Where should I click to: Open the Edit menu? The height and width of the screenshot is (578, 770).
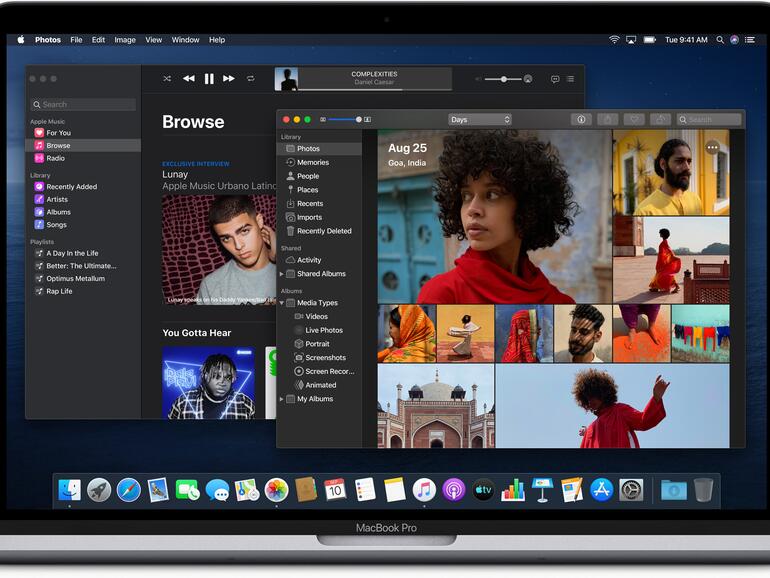pyautogui.click(x=98, y=40)
